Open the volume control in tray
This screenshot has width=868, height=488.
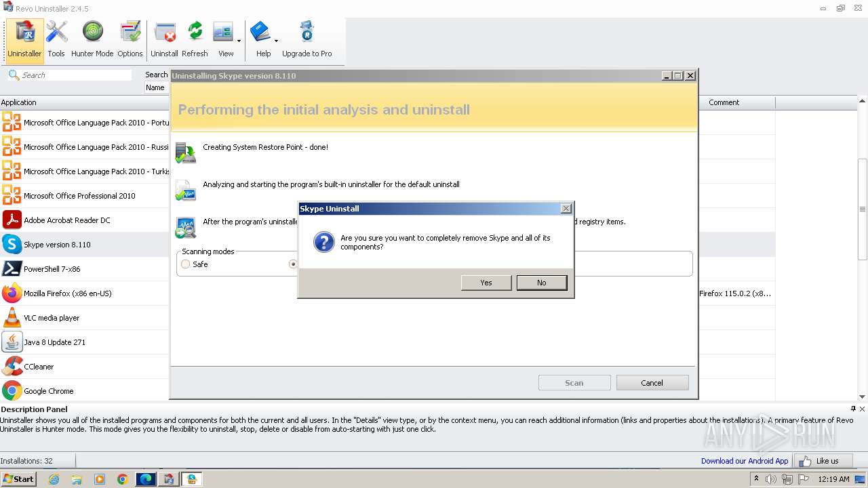[771, 479]
